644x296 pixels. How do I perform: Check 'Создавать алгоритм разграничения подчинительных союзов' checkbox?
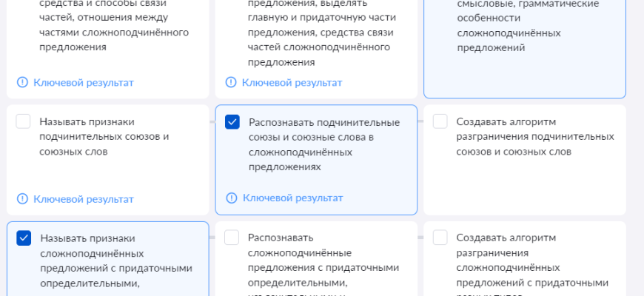440,122
